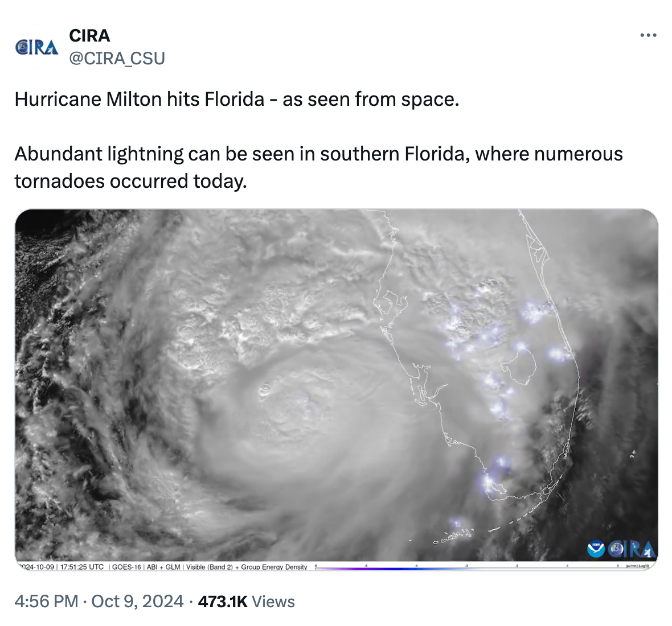Click the Oct 9, 2024 date

point(137,601)
